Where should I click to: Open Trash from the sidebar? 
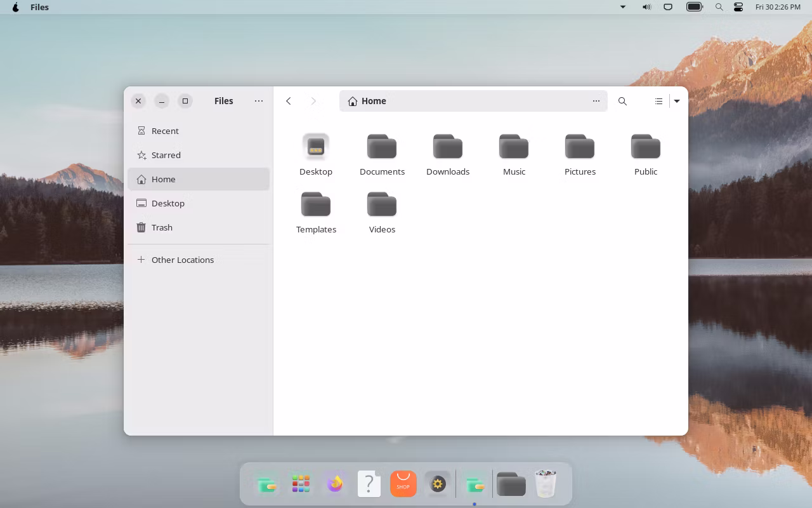pos(162,227)
